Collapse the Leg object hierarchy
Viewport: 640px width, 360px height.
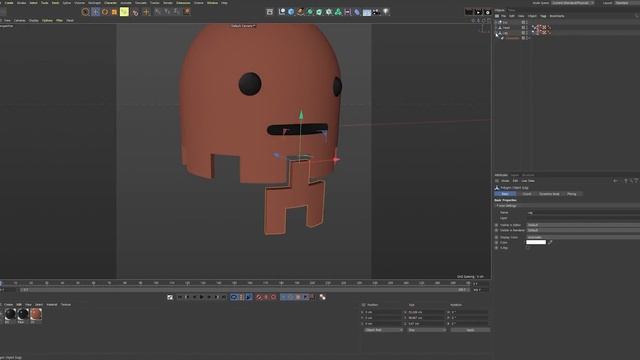click(x=496, y=33)
